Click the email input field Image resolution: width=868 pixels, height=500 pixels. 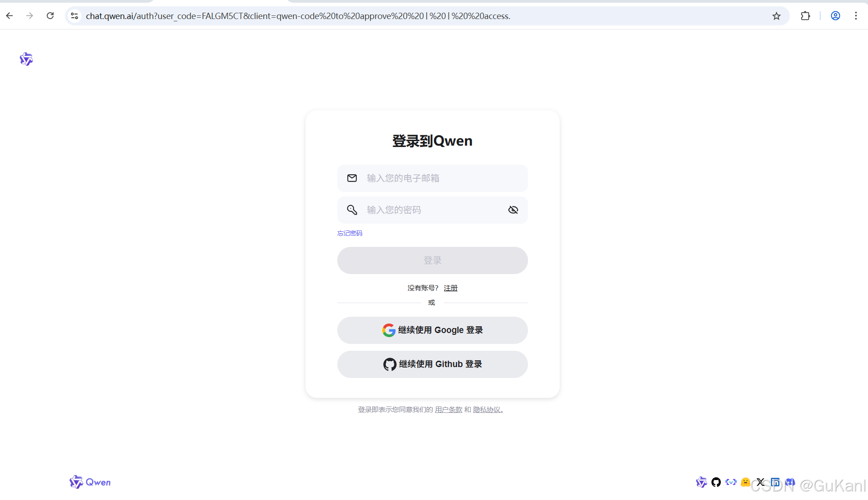432,178
